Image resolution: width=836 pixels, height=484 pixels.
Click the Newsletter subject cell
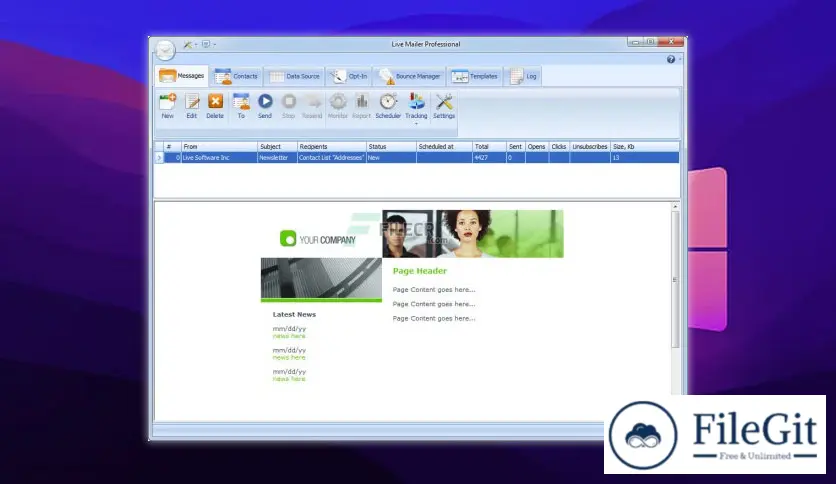click(277, 158)
